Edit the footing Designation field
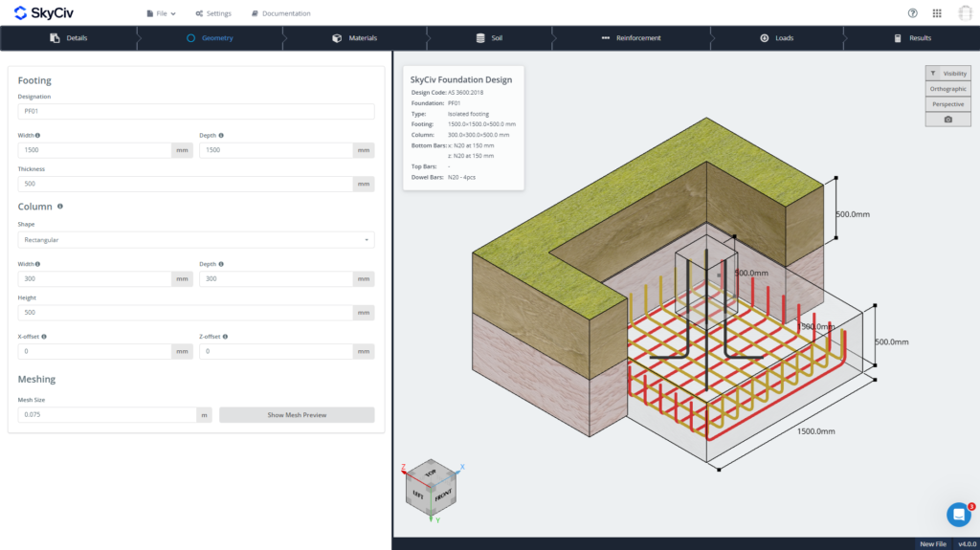Screen dimensions: 980x550 196,111
